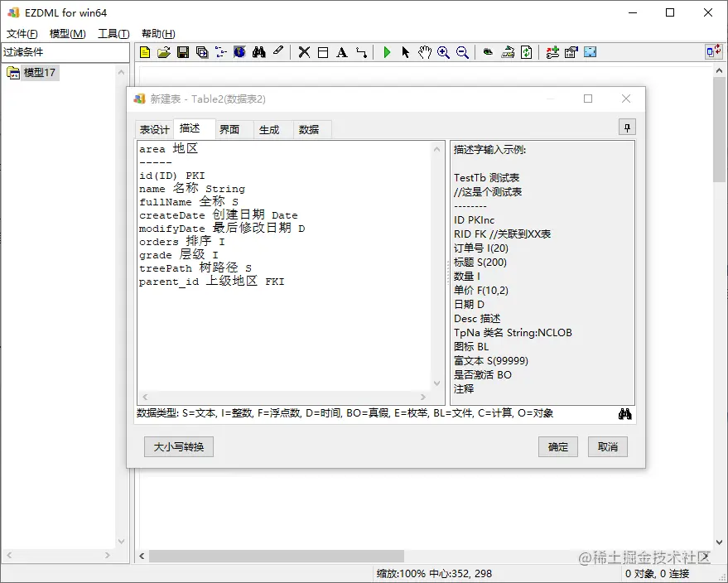Click the tree structure toolbar icon

point(221,52)
